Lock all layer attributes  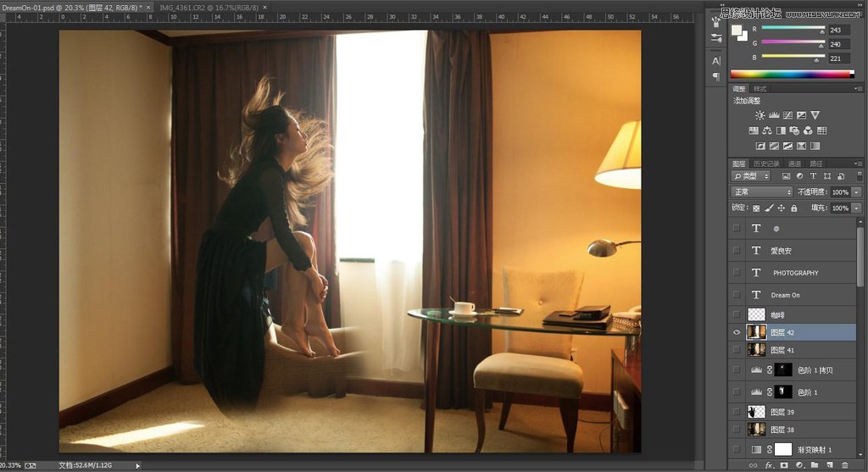(793, 208)
